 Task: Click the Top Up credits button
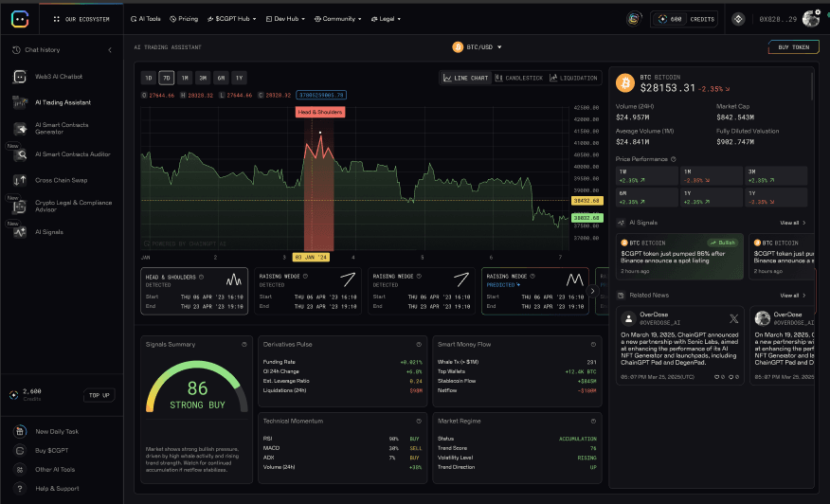(99, 395)
